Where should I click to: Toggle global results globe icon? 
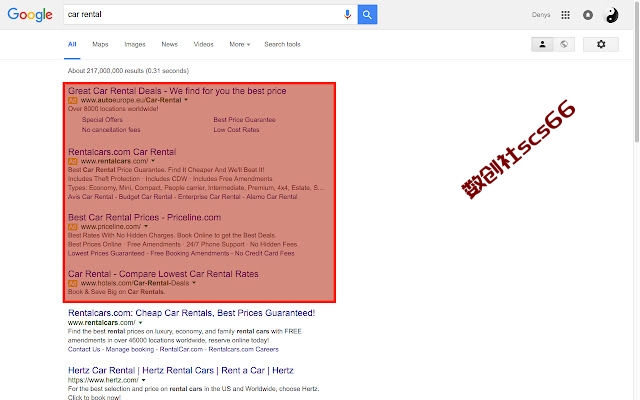point(564,44)
